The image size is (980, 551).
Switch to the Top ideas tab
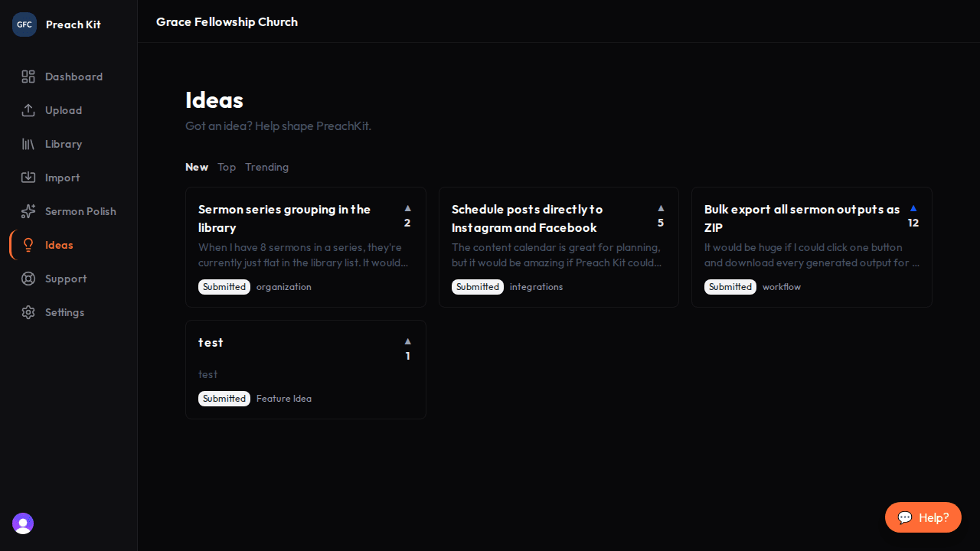(227, 167)
